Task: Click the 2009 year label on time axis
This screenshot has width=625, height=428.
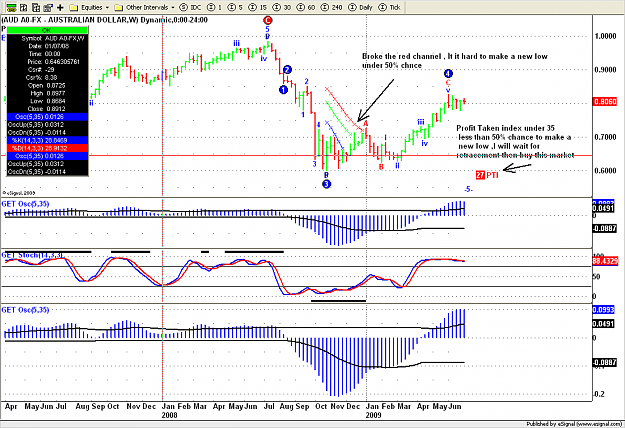Action: coord(373,415)
